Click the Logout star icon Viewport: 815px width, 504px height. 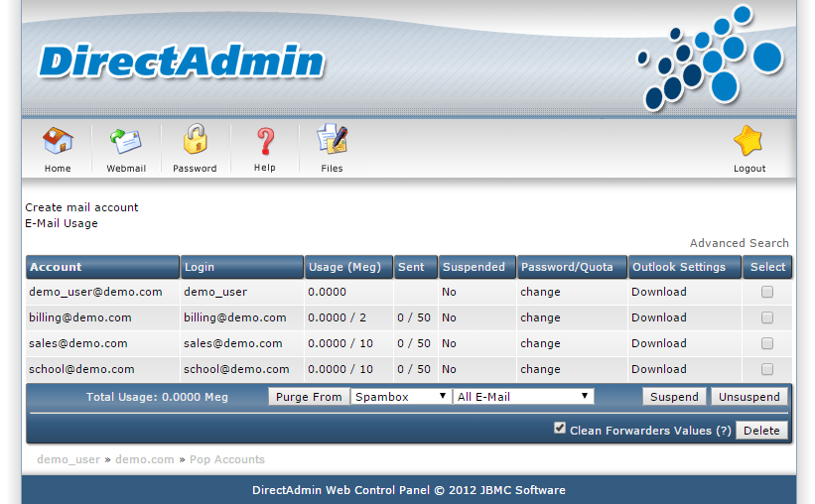click(748, 141)
